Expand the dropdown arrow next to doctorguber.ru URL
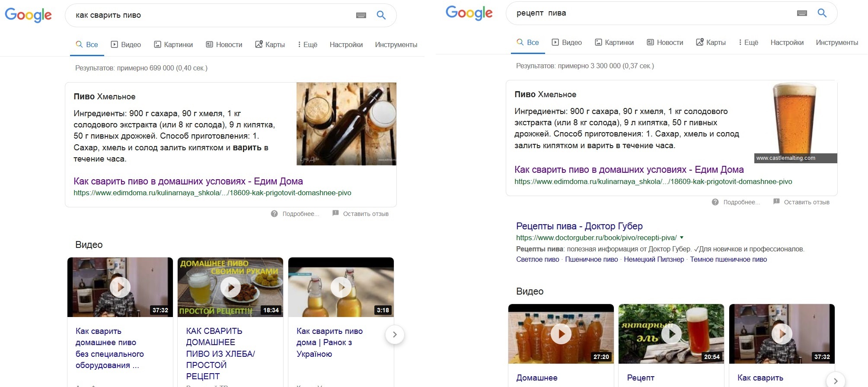The image size is (868, 387). point(682,238)
